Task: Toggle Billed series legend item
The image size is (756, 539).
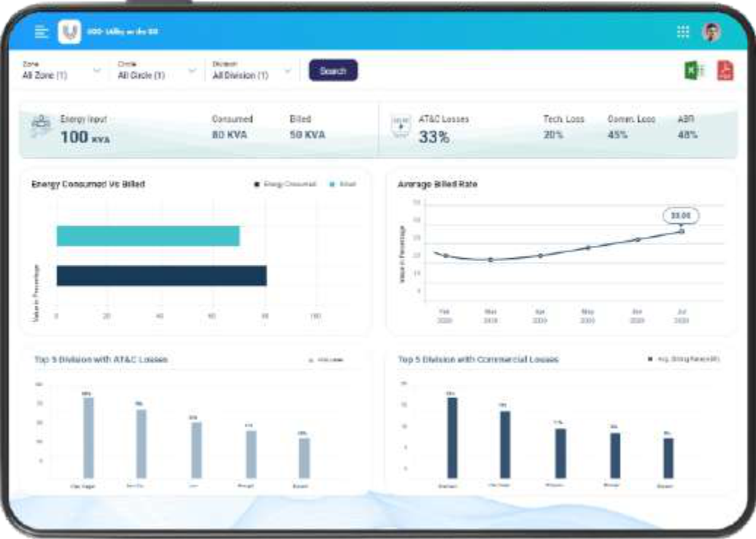Action: pyautogui.click(x=343, y=185)
